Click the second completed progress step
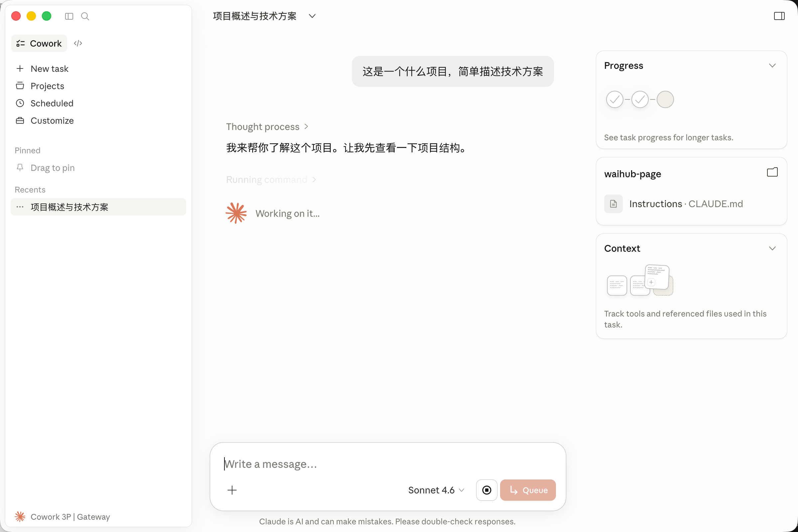The image size is (798, 532). point(640,100)
